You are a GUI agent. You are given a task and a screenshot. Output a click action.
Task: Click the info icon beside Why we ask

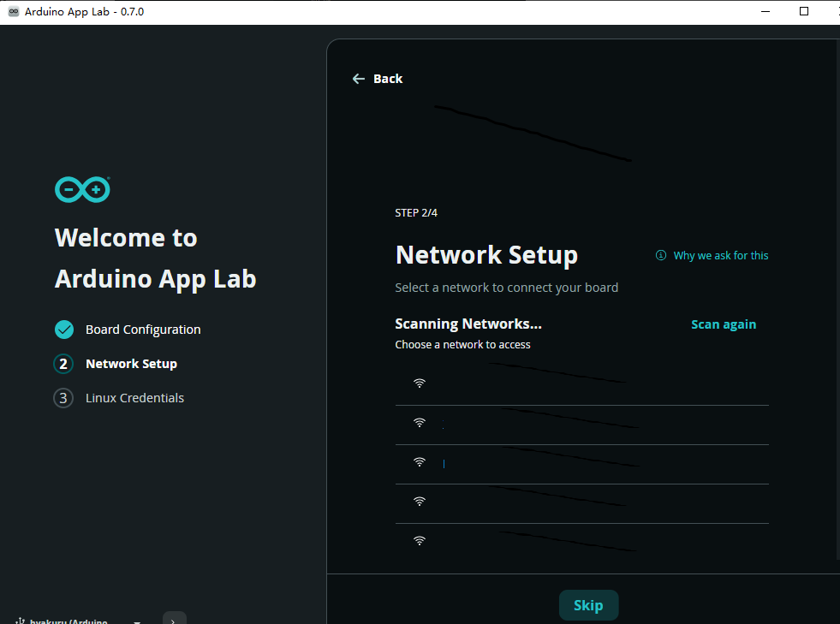tap(661, 255)
